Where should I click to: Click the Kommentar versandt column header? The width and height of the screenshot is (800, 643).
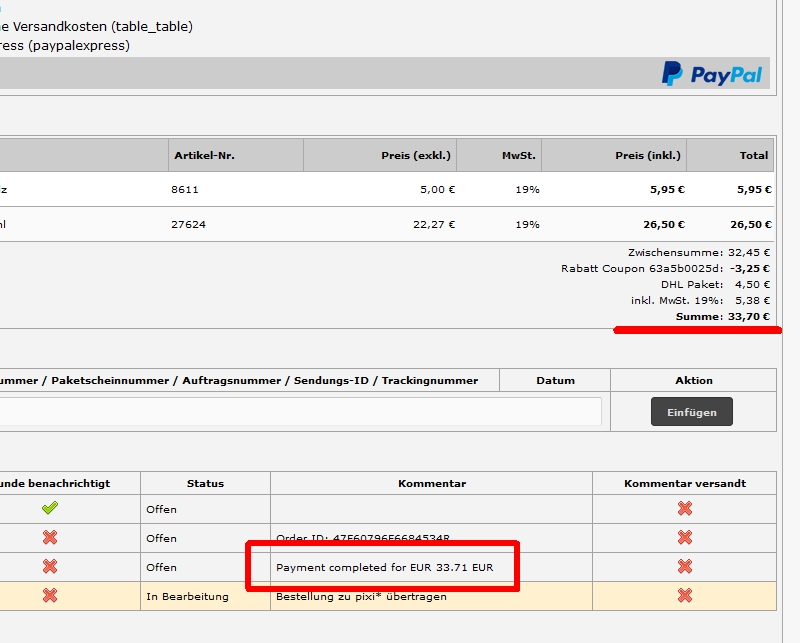[x=684, y=483]
